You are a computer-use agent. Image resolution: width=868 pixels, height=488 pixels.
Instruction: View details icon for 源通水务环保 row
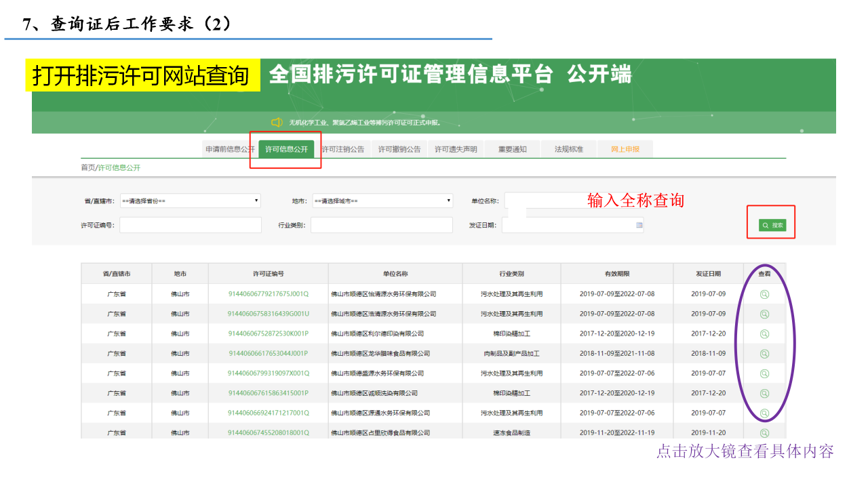click(x=764, y=413)
